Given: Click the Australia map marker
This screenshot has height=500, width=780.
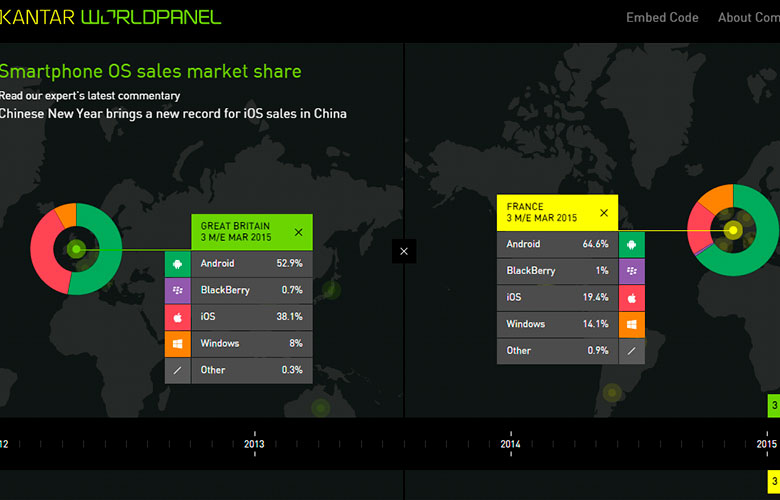Looking at the screenshot, I should point(321,408).
